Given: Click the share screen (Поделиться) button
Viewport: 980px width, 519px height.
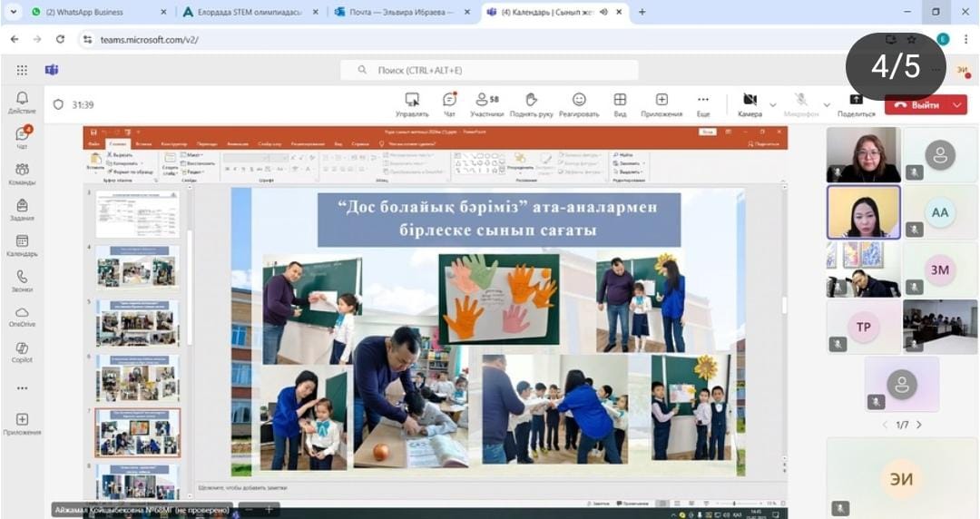Looking at the screenshot, I should pyautogui.click(x=856, y=104).
